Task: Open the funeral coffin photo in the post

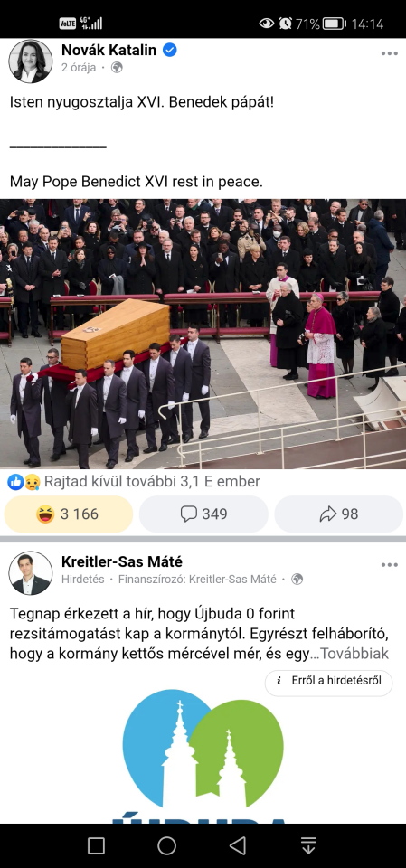Action: [203, 334]
